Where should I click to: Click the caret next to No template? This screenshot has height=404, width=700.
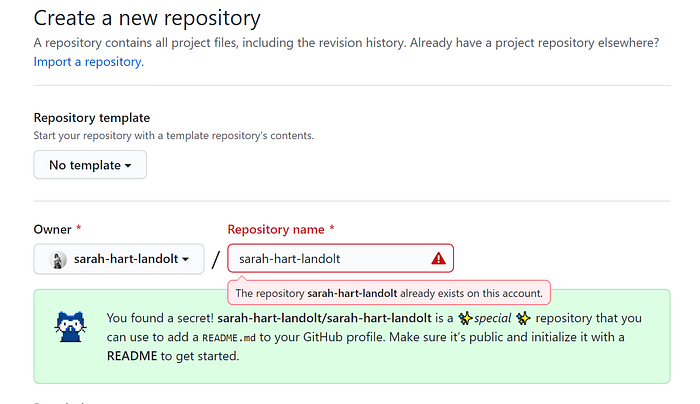(128, 166)
